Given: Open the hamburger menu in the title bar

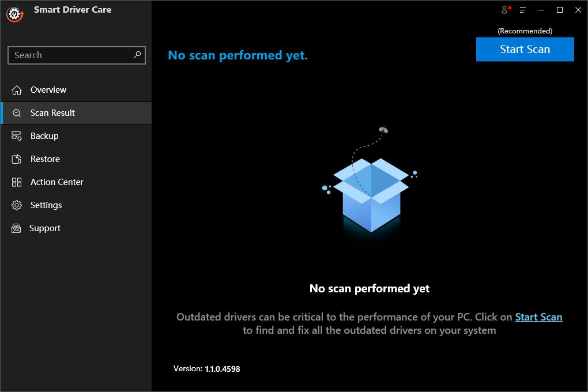Looking at the screenshot, I should [x=522, y=10].
